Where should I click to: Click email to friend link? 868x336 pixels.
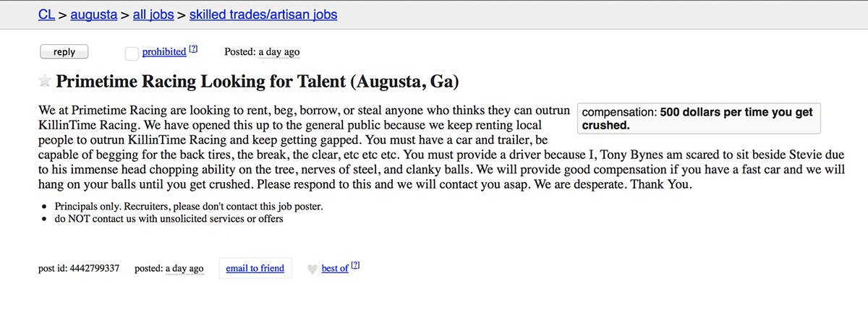(x=255, y=268)
